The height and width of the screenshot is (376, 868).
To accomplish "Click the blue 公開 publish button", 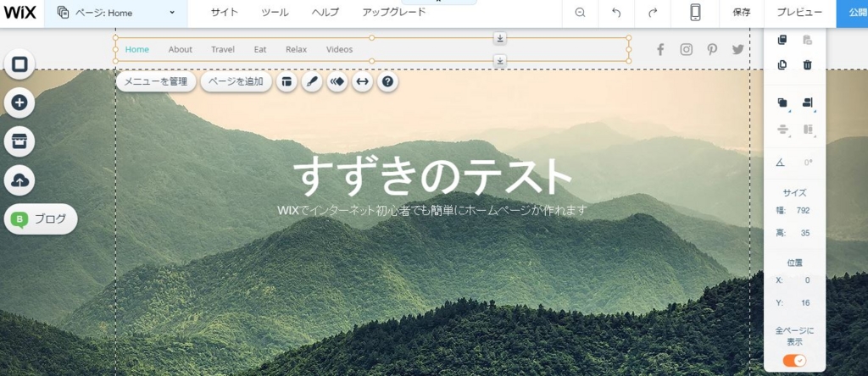I will click(x=853, y=13).
